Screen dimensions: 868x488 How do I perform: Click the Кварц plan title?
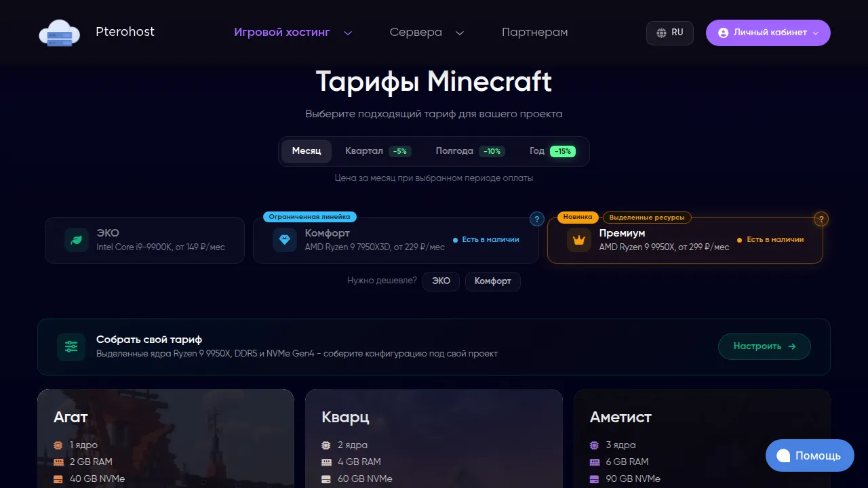[x=345, y=417]
